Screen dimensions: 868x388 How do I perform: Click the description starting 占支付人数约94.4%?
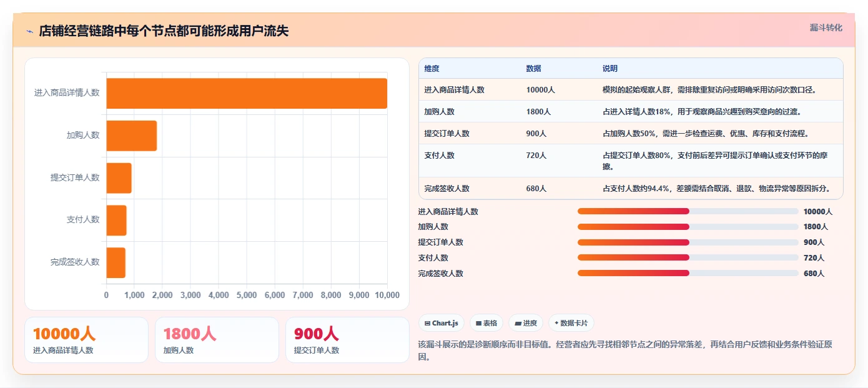(717, 189)
